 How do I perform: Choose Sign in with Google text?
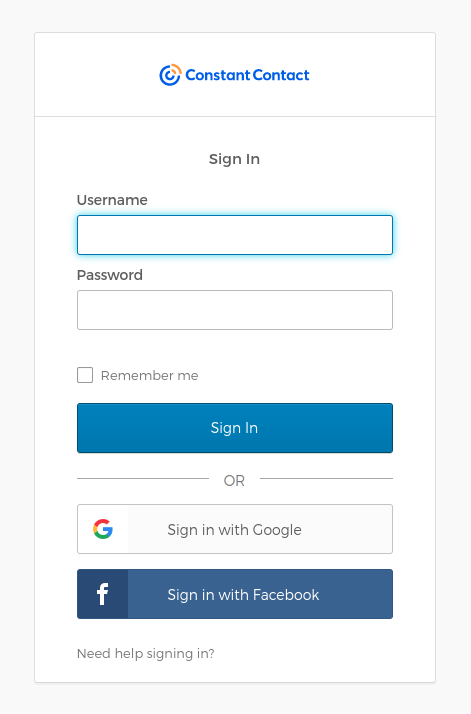[x=235, y=530]
